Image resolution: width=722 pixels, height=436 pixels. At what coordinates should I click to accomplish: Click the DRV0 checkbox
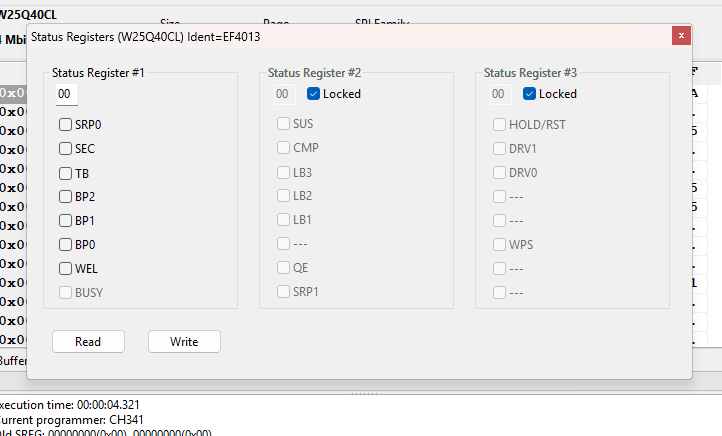tap(499, 172)
